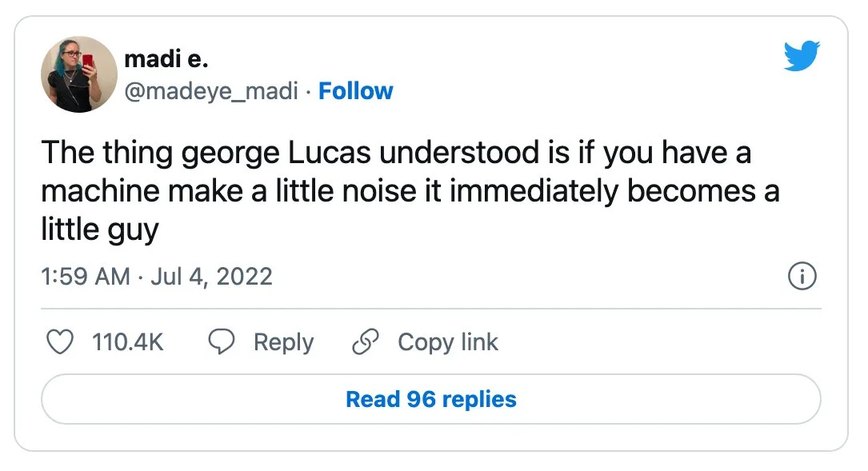Image resolution: width=868 pixels, height=471 pixels.
Task: Click the chain link copy icon
Action: point(366,341)
